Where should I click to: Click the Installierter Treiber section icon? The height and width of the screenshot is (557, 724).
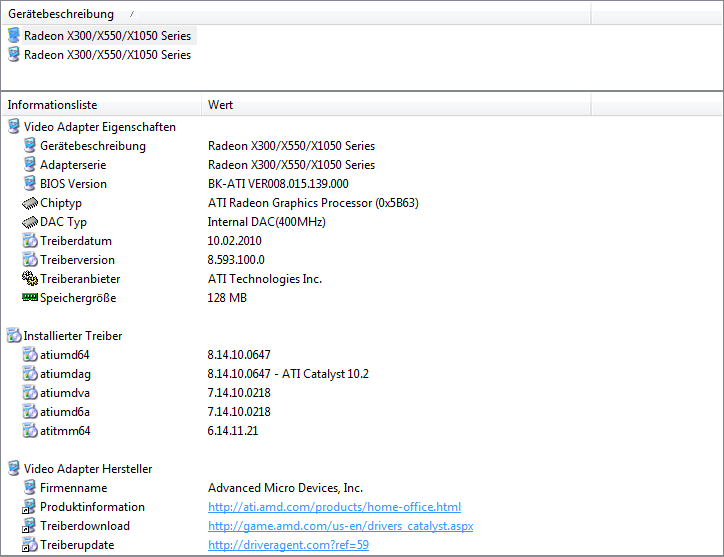pyautogui.click(x=14, y=336)
